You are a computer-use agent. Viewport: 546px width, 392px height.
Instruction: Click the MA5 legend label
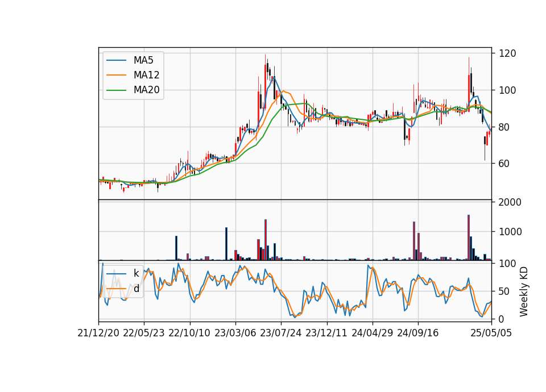tap(143, 60)
